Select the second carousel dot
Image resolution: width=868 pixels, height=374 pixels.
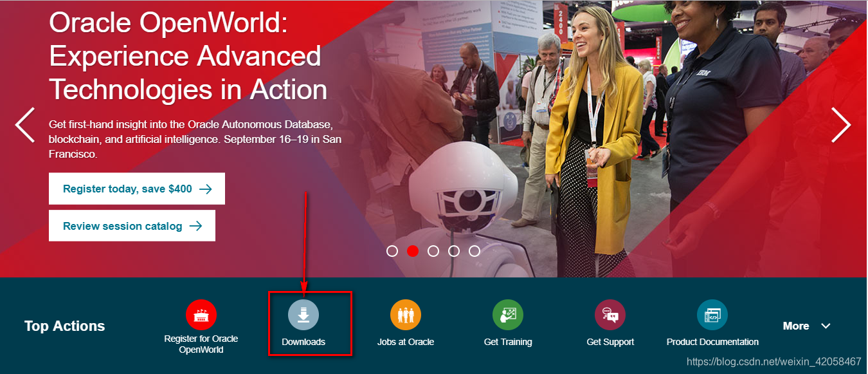[413, 251]
